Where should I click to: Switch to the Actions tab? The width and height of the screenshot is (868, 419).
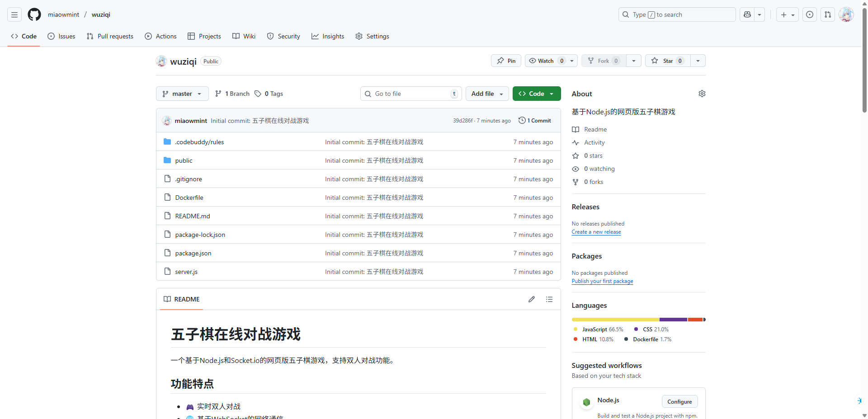click(x=160, y=36)
